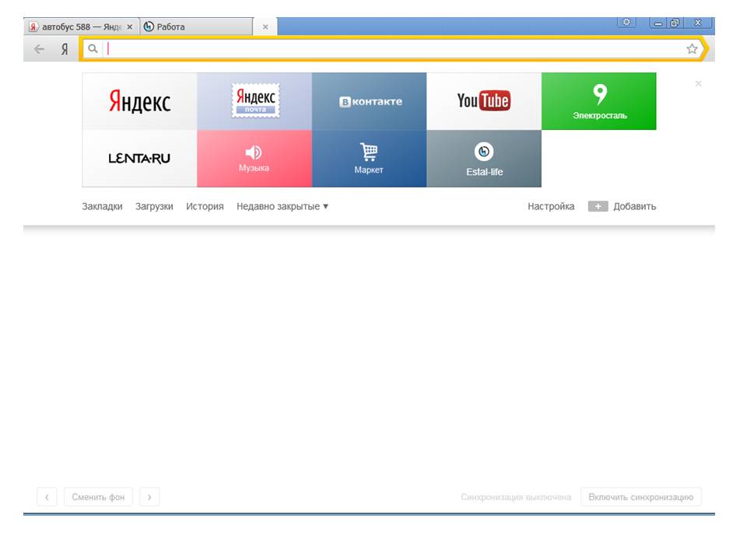This screenshot has width=747, height=560.
Task: Open the Estal-life tile
Action: coord(484,159)
